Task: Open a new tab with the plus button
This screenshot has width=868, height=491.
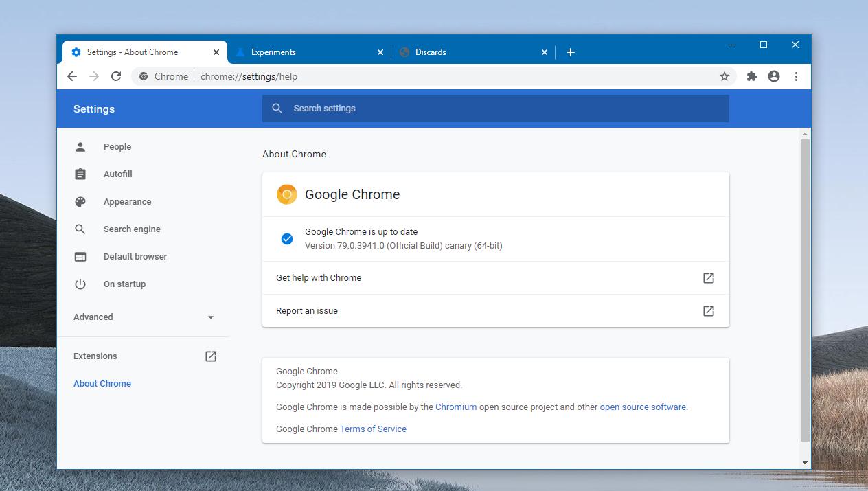Action: pos(571,52)
